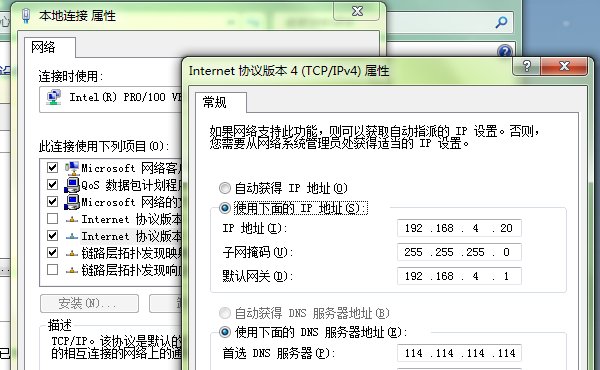Viewport: 600px width, 370px height.
Task: Click the network plug icon in the 本地连接 title bar
Action: (26, 16)
